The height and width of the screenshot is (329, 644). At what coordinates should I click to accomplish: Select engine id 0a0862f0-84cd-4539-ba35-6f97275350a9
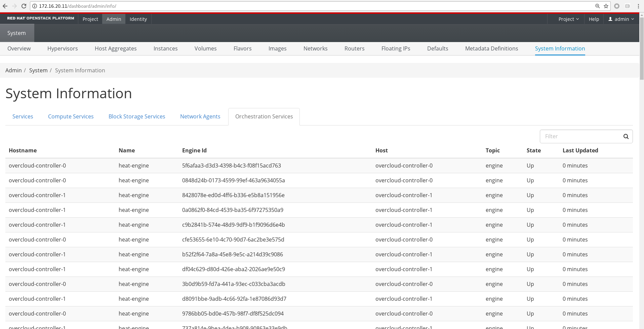(x=233, y=210)
